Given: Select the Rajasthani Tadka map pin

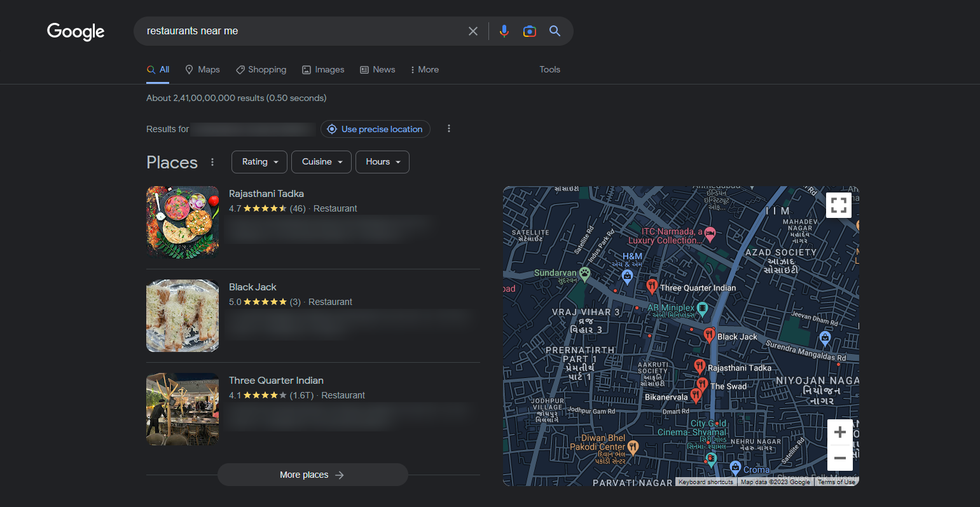Looking at the screenshot, I should pos(700,367).
